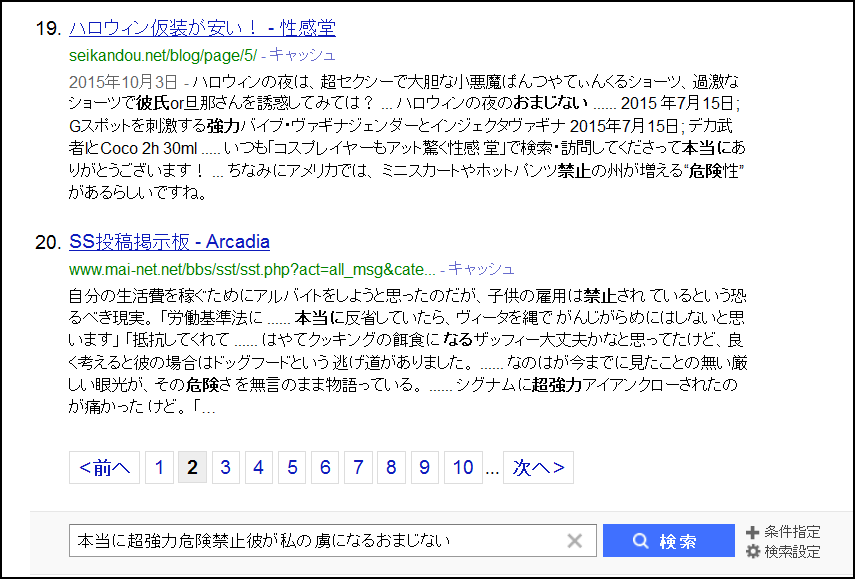Focus the search query input field
Image resolution: width=855 pixels, height=579 pixels.
(x=310, y=541)
